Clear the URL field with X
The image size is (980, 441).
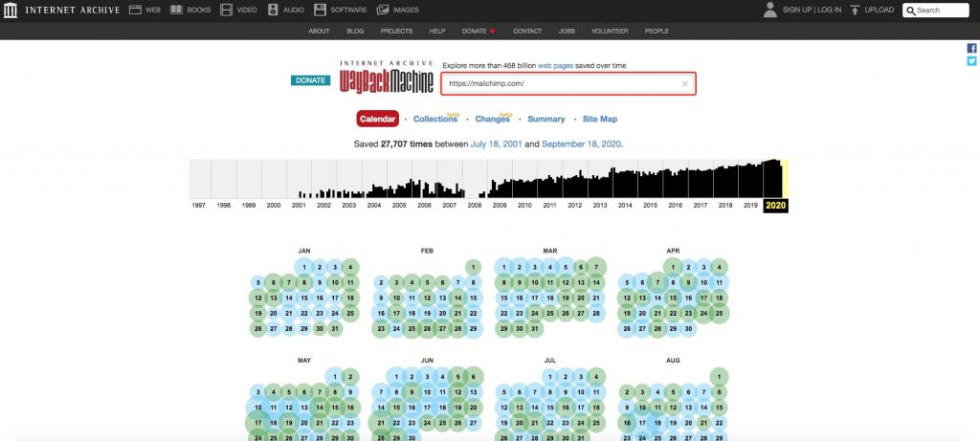click(684, 83)
